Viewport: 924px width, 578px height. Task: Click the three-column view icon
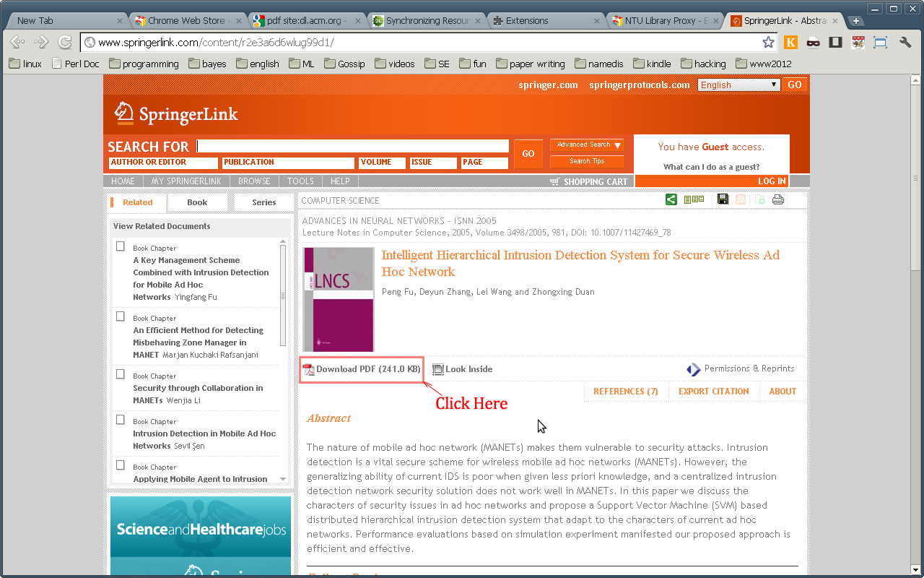tap(694, 200)
